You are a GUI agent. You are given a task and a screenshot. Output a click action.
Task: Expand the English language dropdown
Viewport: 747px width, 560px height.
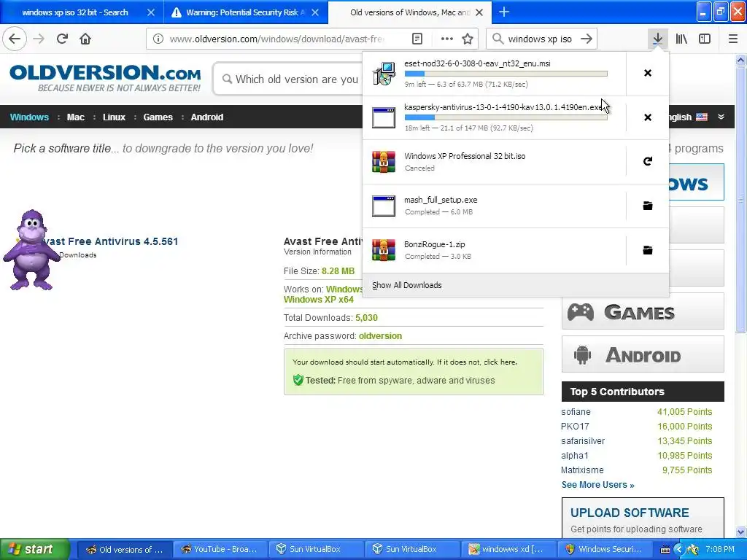[721, 117]
